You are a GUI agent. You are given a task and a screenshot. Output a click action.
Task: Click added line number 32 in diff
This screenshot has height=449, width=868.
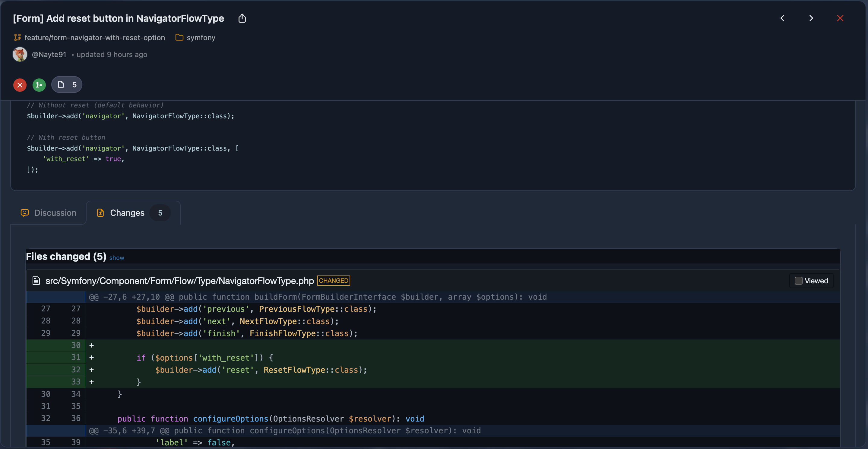(75, 370)
